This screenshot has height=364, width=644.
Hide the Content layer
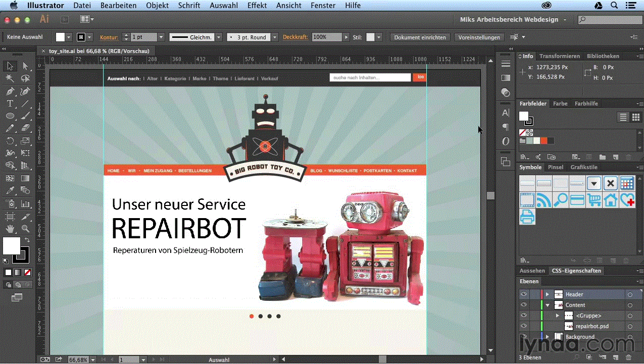(x=524, y=305)
